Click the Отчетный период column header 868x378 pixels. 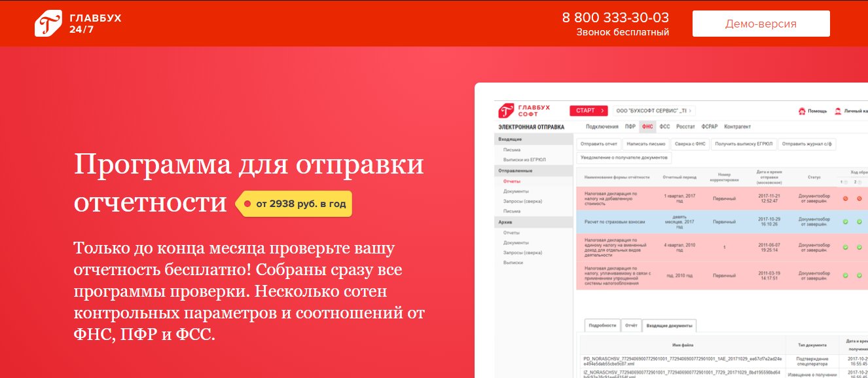pos(679,178)
